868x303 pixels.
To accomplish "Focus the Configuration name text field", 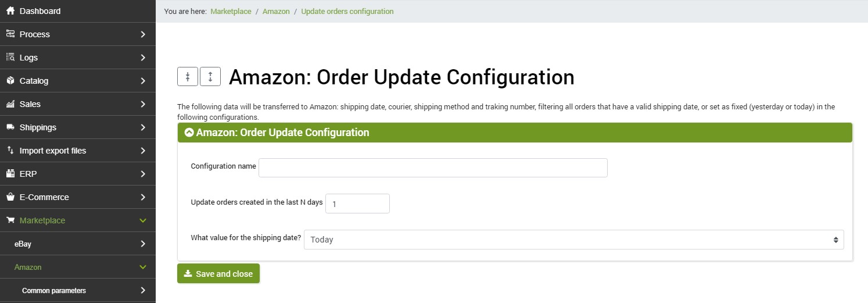I will 433,167.
